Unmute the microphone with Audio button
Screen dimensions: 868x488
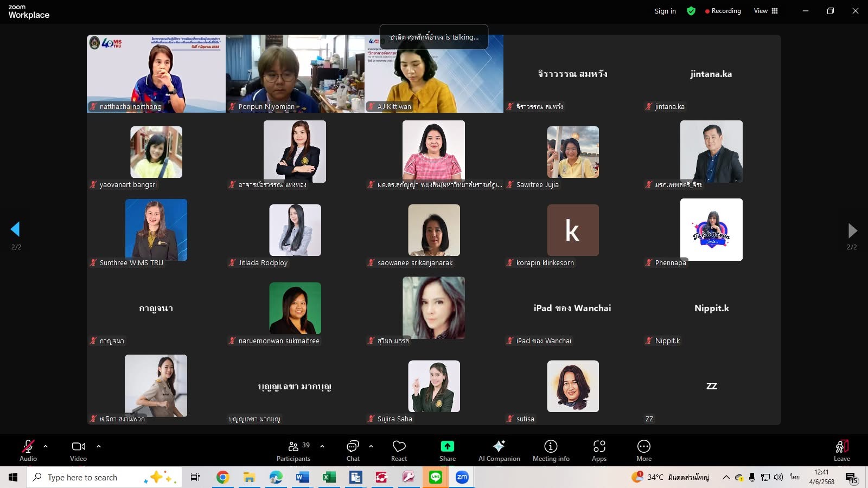[28, 450]
